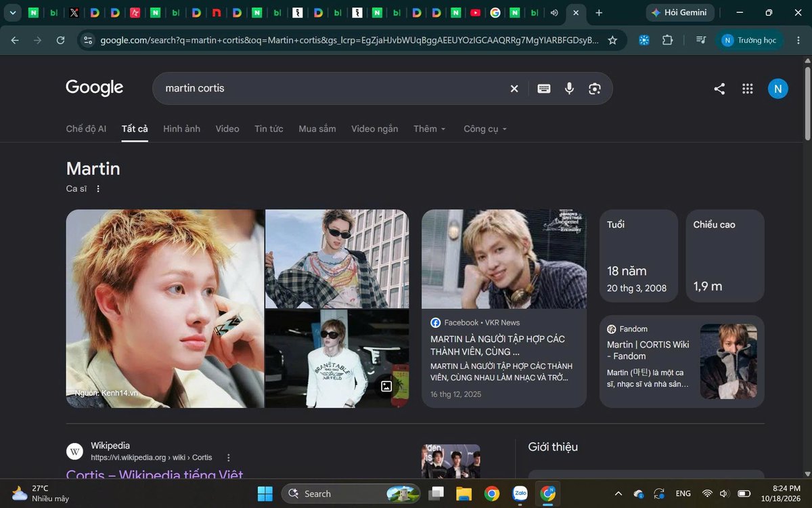The height and width of the screenshot is (508, 812).
Task: Open the Tuổi 18 năm card
Action: pyautogui.click(x=638, y=255)
